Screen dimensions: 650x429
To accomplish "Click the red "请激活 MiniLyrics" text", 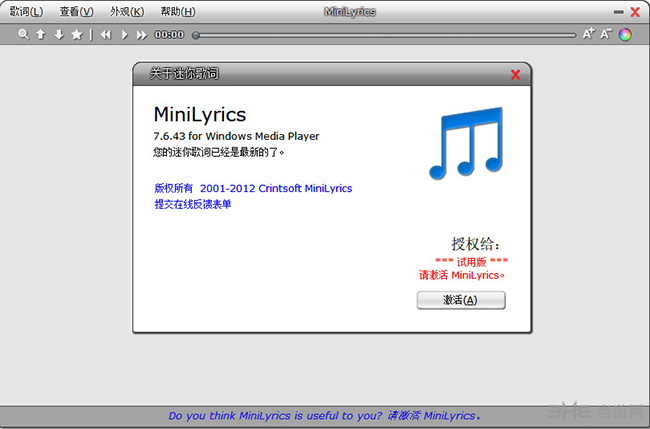I will [x=462, y=275].
